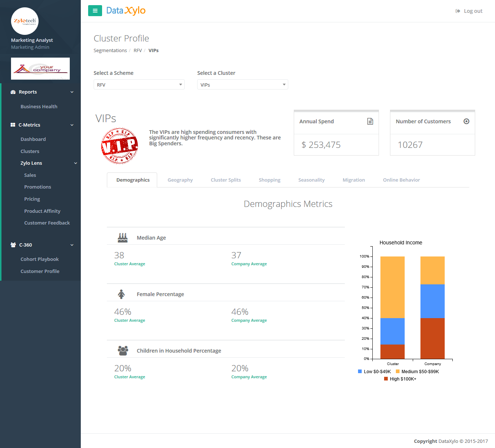Screen dimensions: 495x448
Task: Click the green hamburger menu button
Action: tap(95, 11)
